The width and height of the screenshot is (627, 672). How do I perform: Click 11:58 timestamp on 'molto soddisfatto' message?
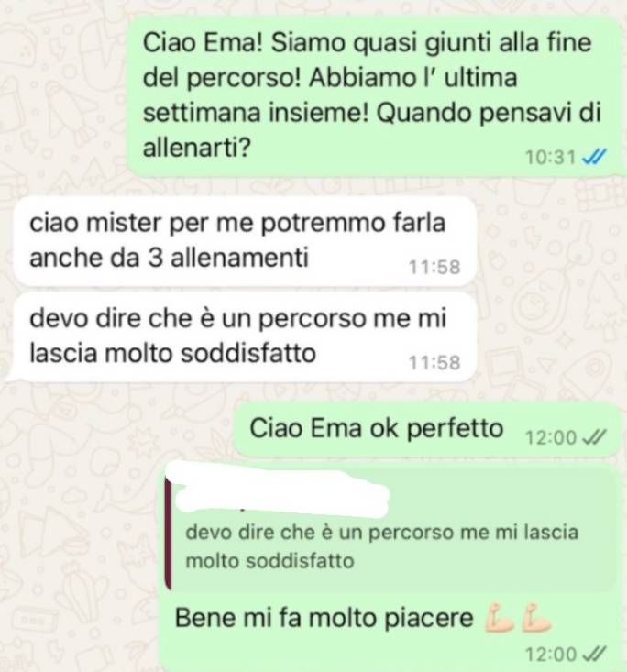pyautogui.click(x=434, y=362)
